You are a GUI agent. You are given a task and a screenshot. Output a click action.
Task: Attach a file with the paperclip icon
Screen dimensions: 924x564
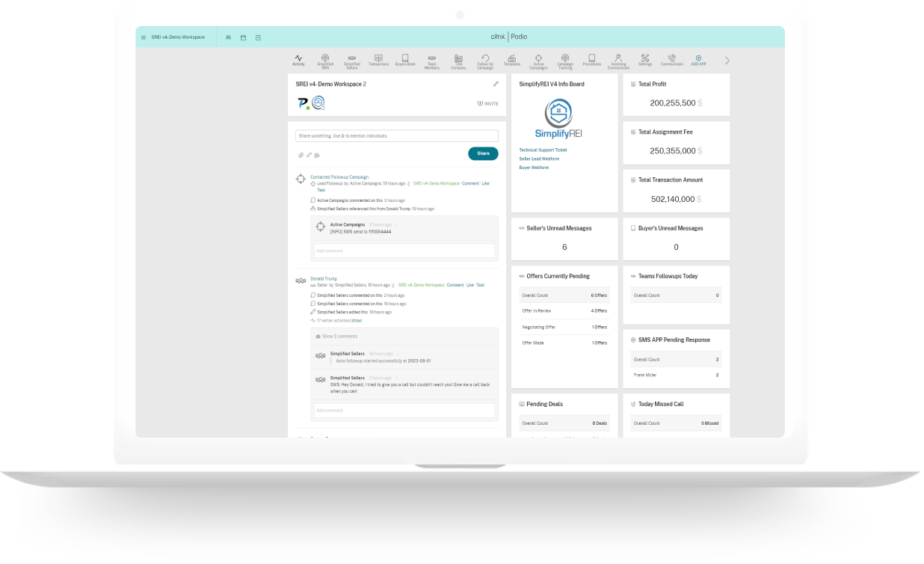point(301,155)
